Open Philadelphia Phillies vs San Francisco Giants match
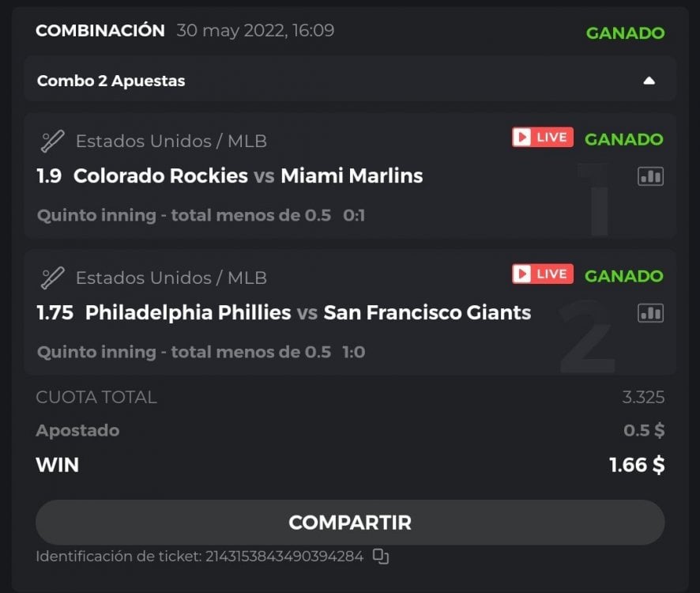The image size is (700, 593). click(x=307, y=312)
